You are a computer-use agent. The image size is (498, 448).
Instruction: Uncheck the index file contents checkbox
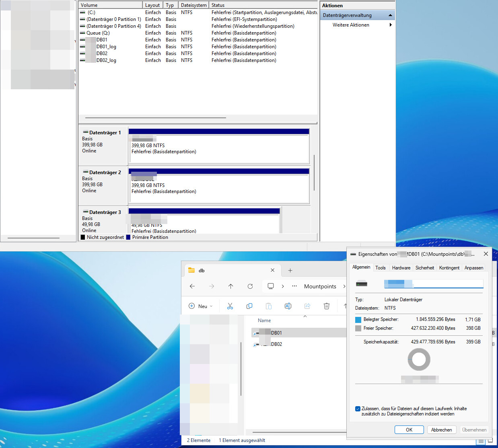tap(358, 409)
